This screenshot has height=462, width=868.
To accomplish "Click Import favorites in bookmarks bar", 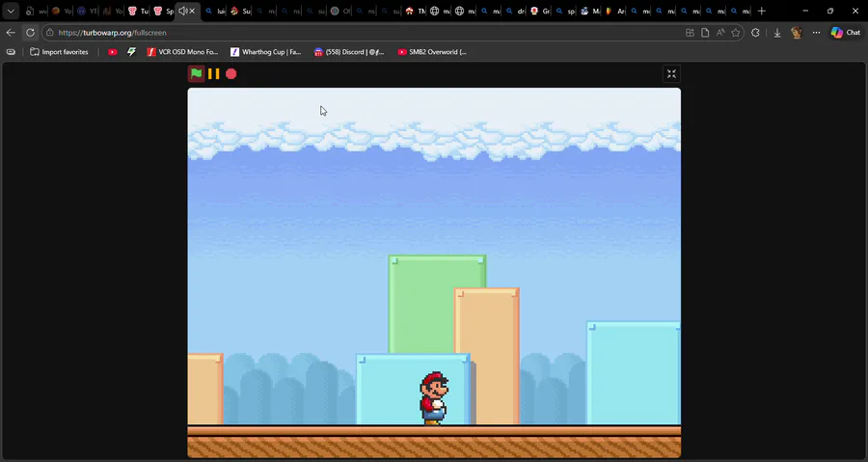I will [x=59, y=52].
